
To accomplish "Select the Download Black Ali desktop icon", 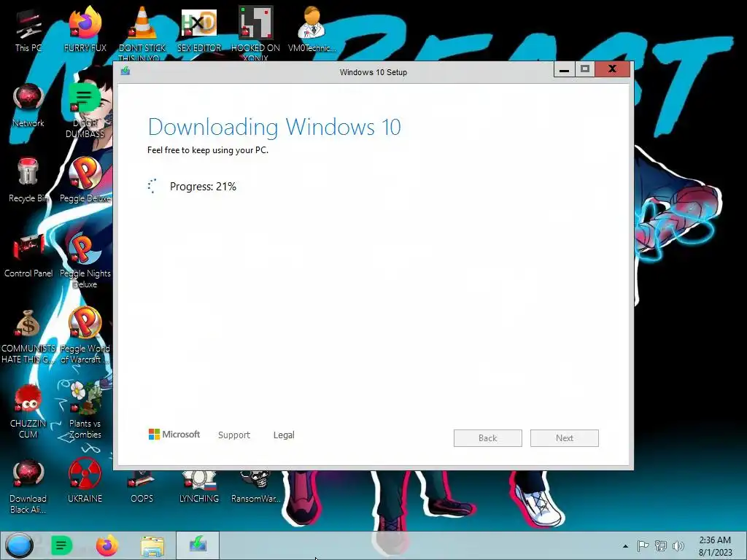I will pyautogui.click(x=28, y=486).
